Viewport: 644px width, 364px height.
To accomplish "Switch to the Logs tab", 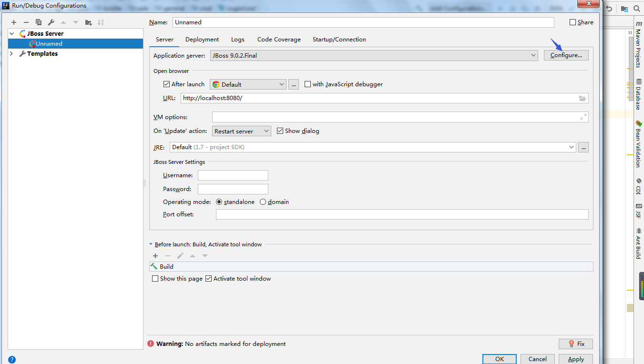I will pos(238,40).
